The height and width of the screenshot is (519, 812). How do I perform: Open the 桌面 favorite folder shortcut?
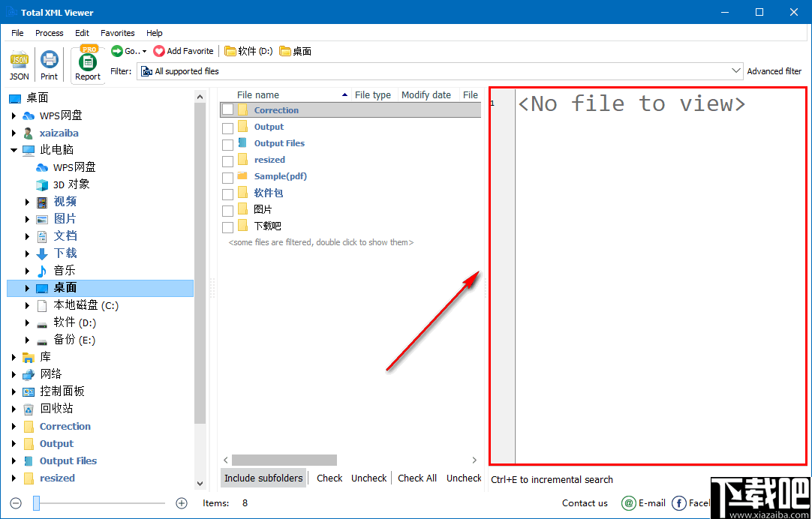[x=296, y=51]
